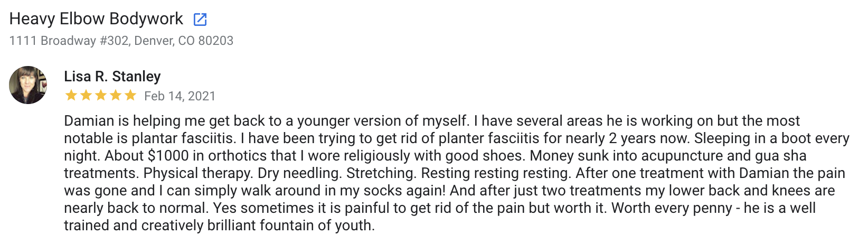Click the review date Feb 14, 2021
Viewport: 868px width, 244px height.
coord(180,96)
